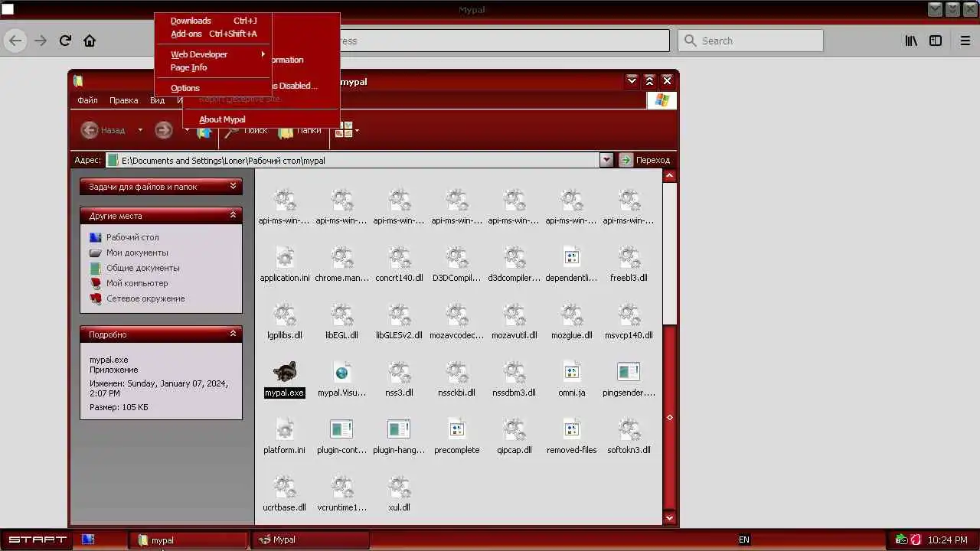Click the Назад back button in Explorer
The width and height of the screenshot is (980, 551).
click(103, 130)
